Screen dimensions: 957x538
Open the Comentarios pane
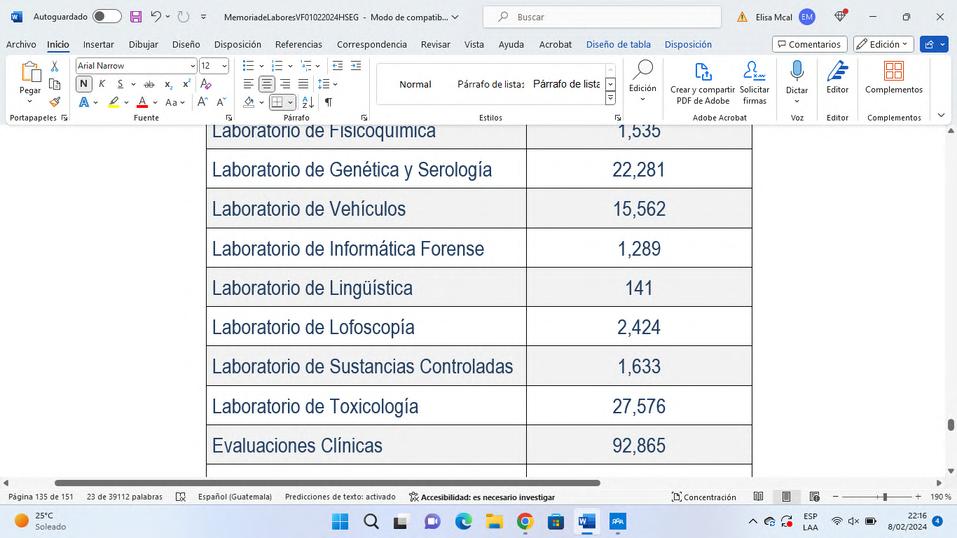tap(809, 44)
